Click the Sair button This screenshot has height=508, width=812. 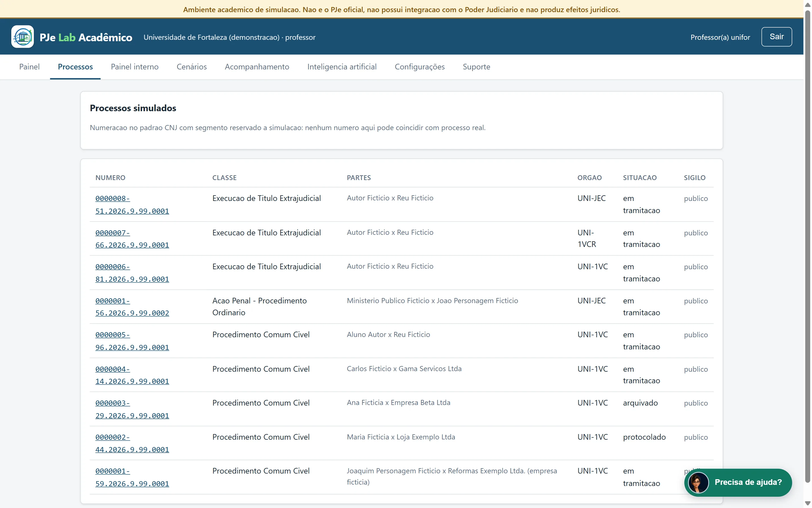[776, 37]
